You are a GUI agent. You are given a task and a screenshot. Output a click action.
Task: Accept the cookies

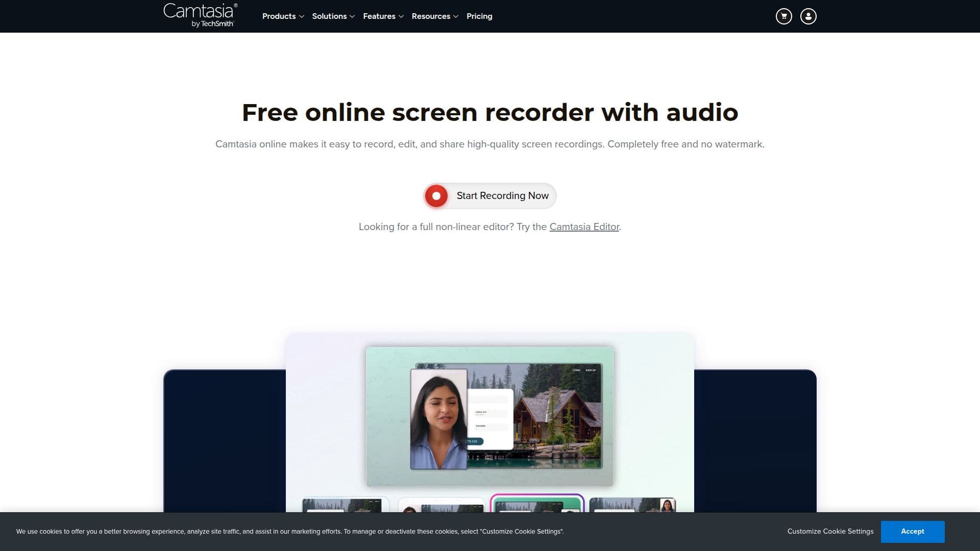912,532
